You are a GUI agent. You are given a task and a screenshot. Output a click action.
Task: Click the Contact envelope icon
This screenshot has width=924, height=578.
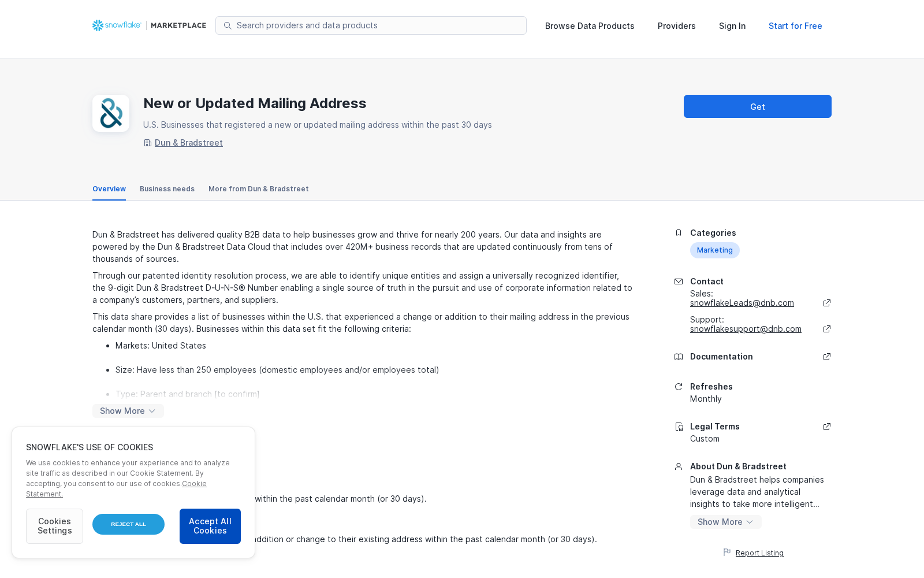pos(679,281)
